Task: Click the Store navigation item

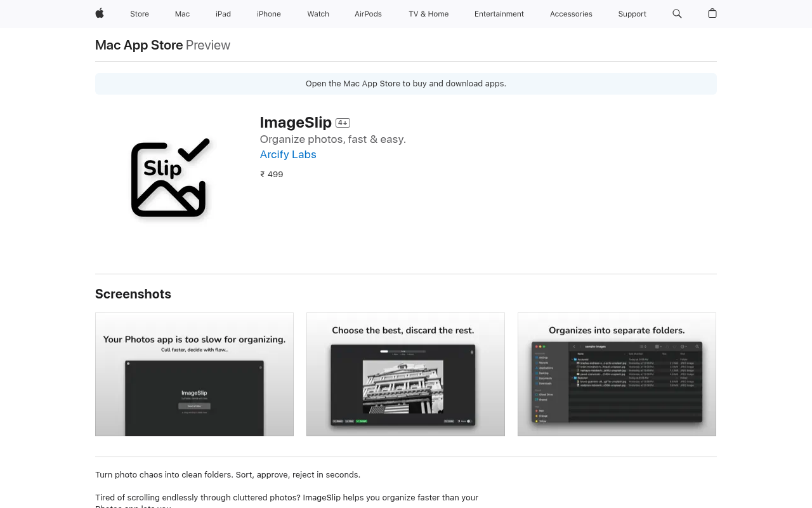Action: tap(139, 14)
